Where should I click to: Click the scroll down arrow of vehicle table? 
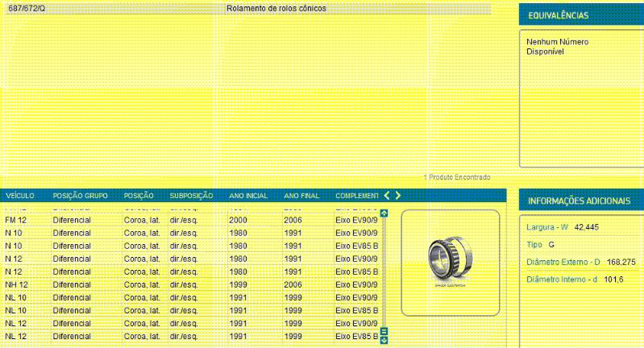pos(384,340)
